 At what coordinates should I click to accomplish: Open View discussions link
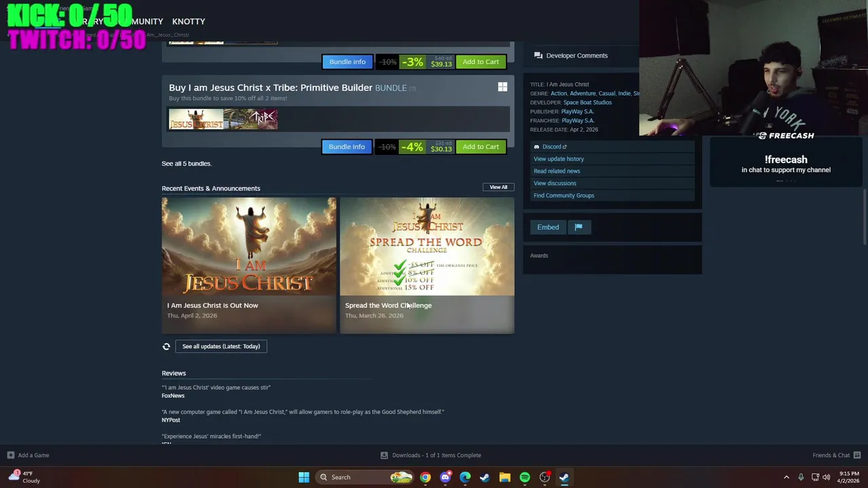tap(555, 183)
